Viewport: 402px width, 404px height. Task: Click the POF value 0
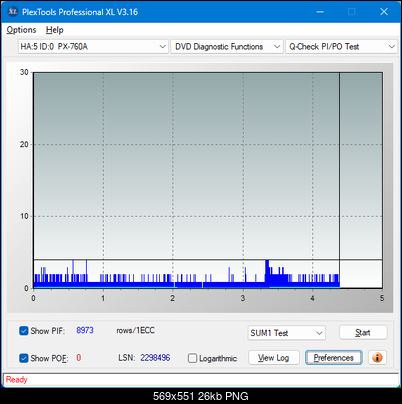(79, 358)
